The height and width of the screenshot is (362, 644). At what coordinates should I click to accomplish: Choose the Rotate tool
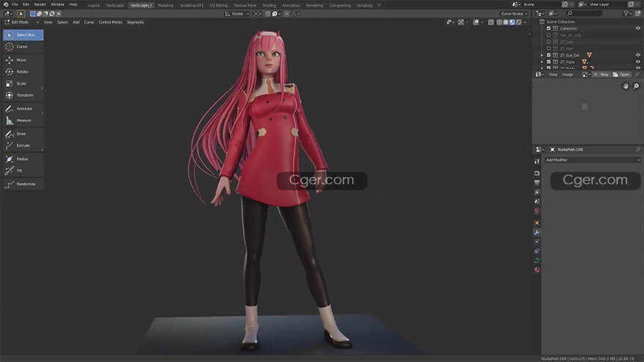(x=23, y=72)
